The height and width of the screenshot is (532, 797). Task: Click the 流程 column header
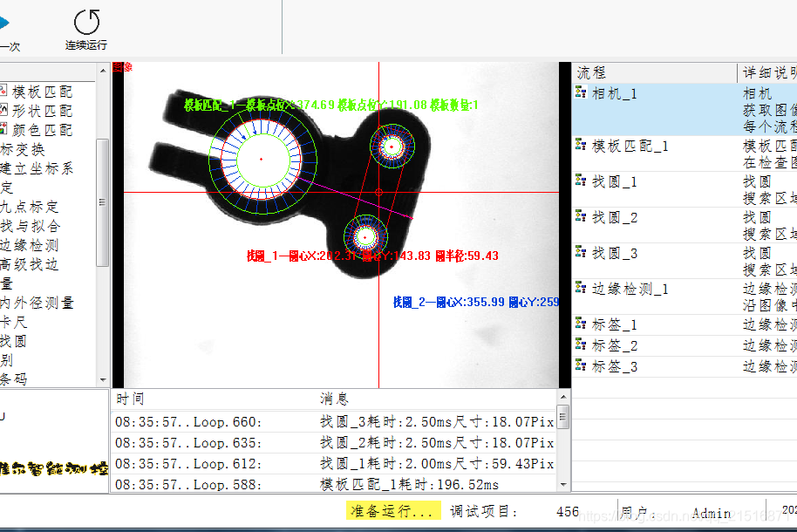point(655,72)
